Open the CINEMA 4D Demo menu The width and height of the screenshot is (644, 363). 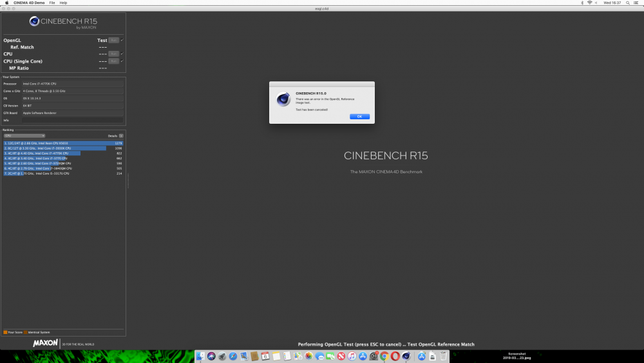(29, 3)
